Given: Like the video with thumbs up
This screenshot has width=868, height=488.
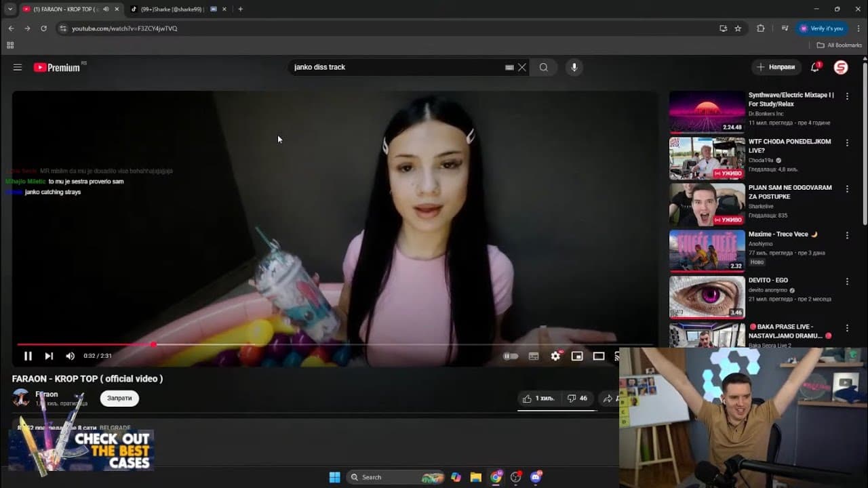Looking at the screenshot, I should tap(539, 399).
